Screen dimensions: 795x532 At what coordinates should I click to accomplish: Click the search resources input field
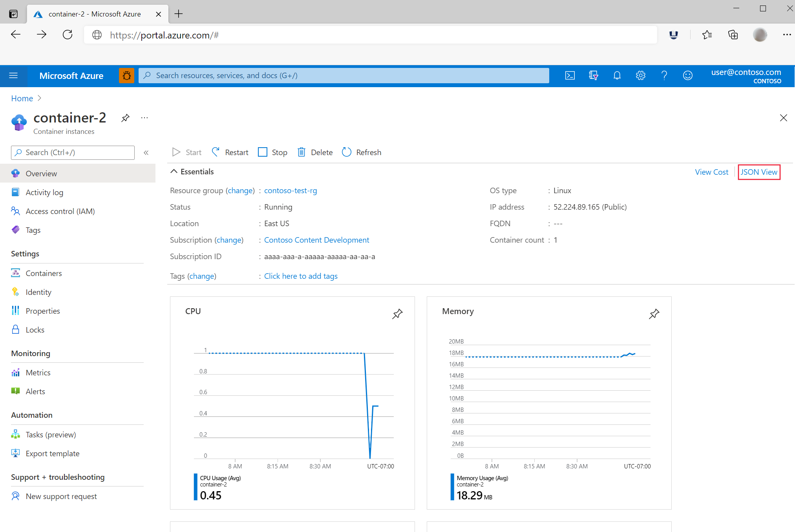pos(345,75)
